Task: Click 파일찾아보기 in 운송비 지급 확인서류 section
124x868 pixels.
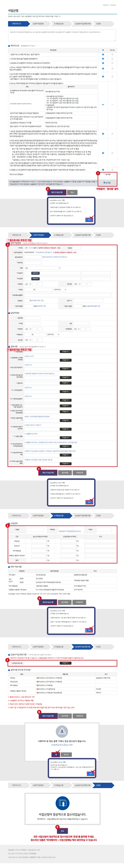Action: coord(65,663)
